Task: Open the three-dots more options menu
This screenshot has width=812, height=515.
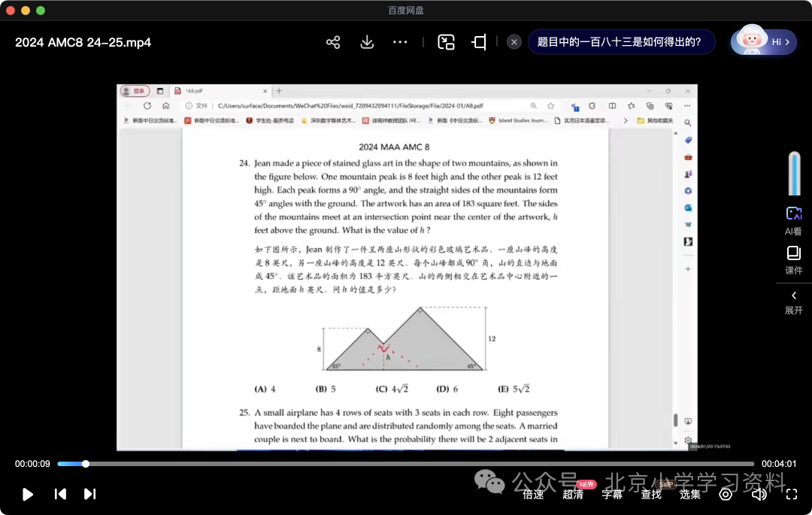Action: [400, 42]
